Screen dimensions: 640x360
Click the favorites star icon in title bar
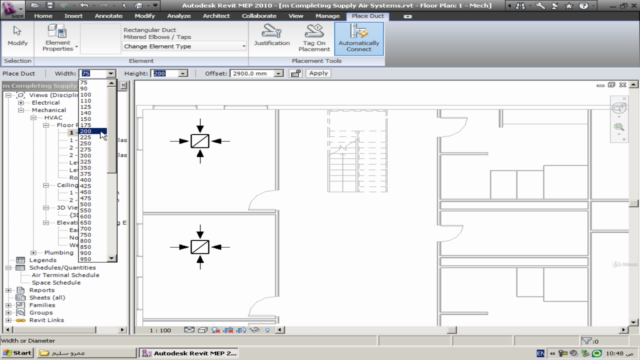(x=569, y=6)
